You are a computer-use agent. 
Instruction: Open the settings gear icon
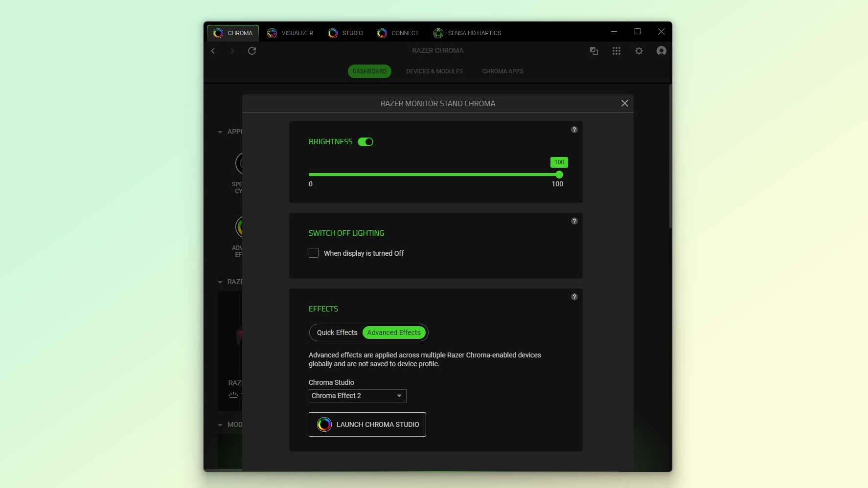tap(639, 51)
